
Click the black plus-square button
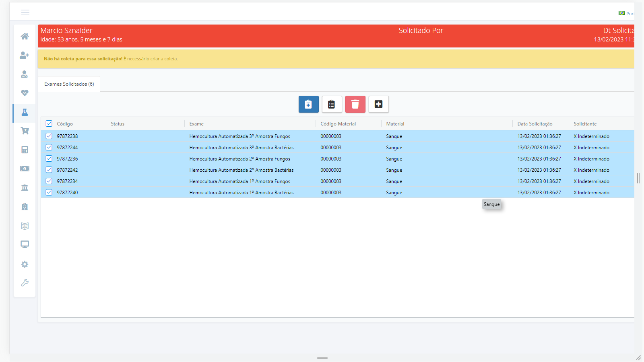tap(378, 104)
